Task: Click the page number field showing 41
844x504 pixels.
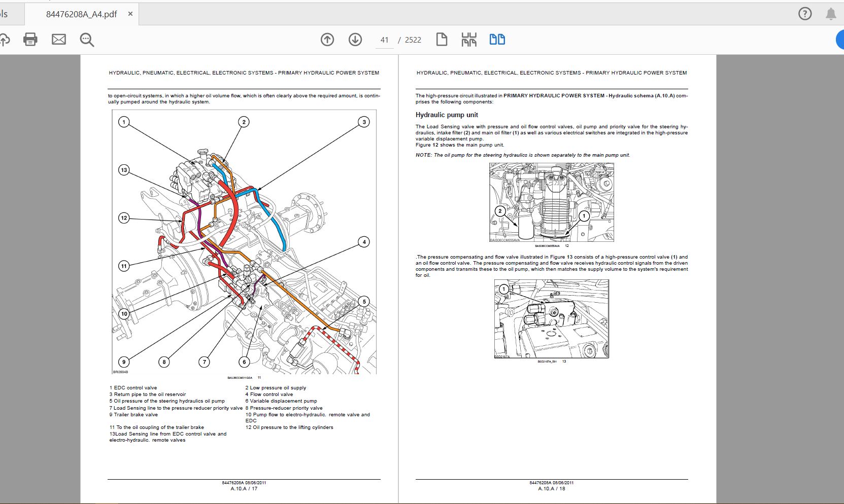Action: click(384, 40)
